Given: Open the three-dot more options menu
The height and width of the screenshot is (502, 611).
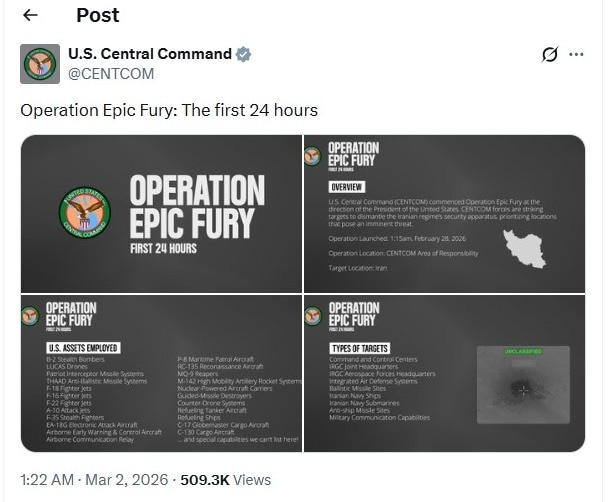Looking at the screenshot, I should (577, 55).
